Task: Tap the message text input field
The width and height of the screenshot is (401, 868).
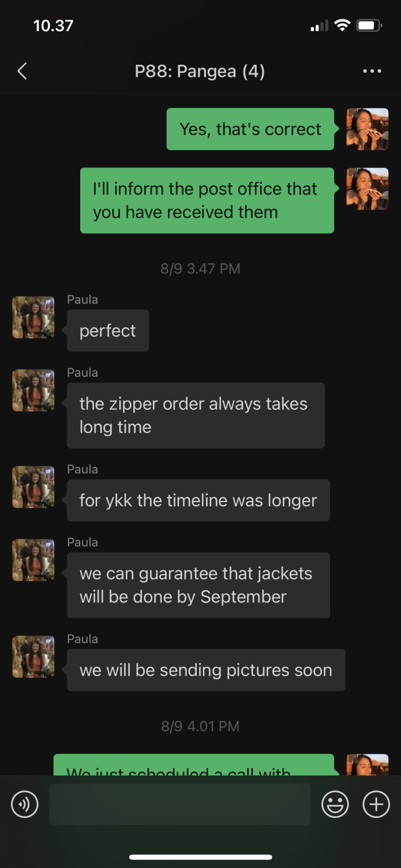Action: pyautogui.click(x=180, y=804)
